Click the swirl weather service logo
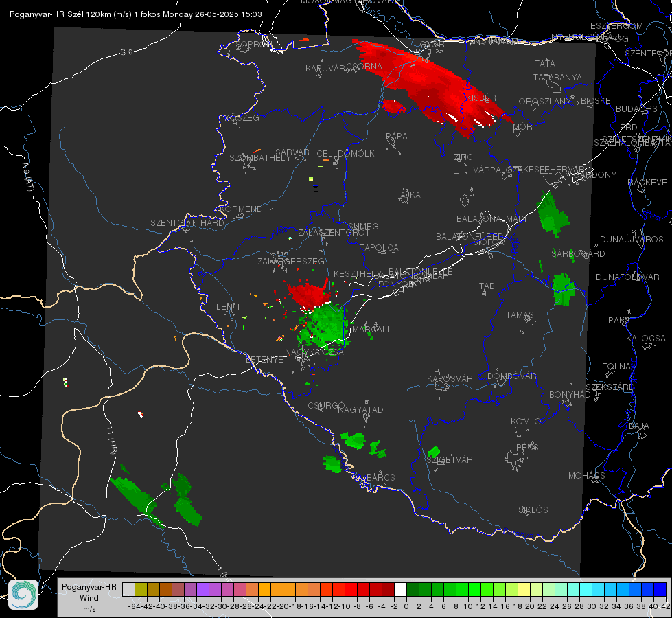This screenshot has height=618, width=672. (23, 595)
